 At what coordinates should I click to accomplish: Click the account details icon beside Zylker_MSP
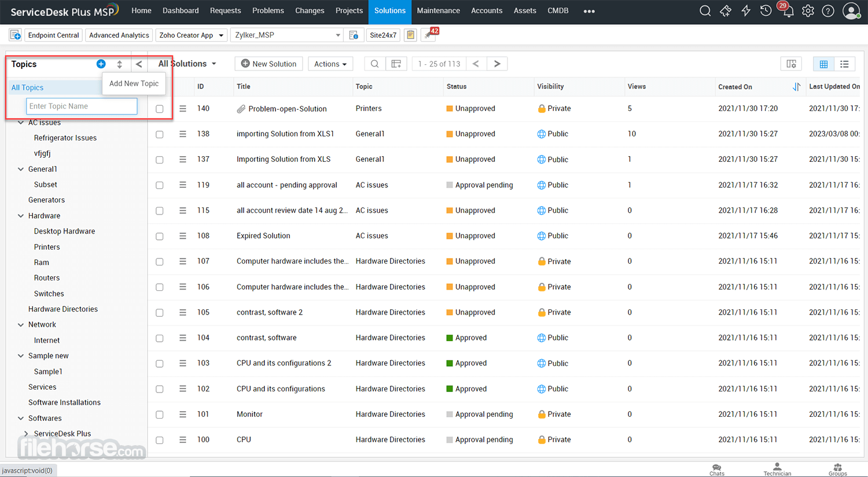click(x=354, y=35)
